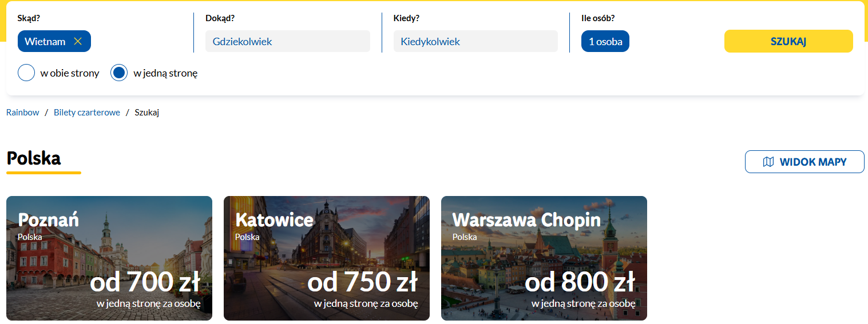Click the 'Polska' section heading

pos(34,158)
